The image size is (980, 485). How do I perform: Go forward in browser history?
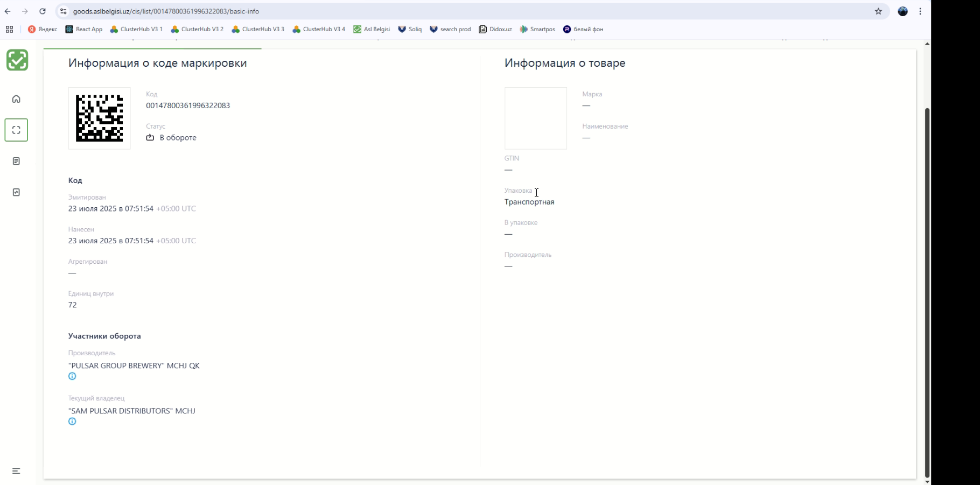coord(25,11)
